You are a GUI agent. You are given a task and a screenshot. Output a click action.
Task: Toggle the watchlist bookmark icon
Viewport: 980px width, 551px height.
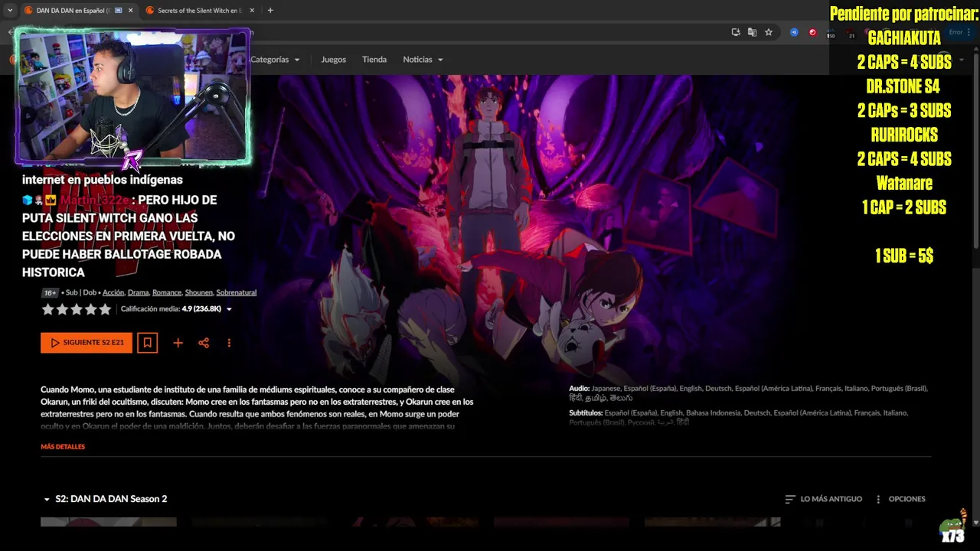pos(148,343)
